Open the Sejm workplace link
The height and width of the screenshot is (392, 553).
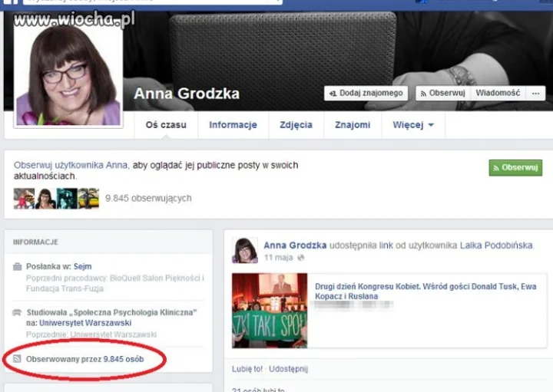82,267
